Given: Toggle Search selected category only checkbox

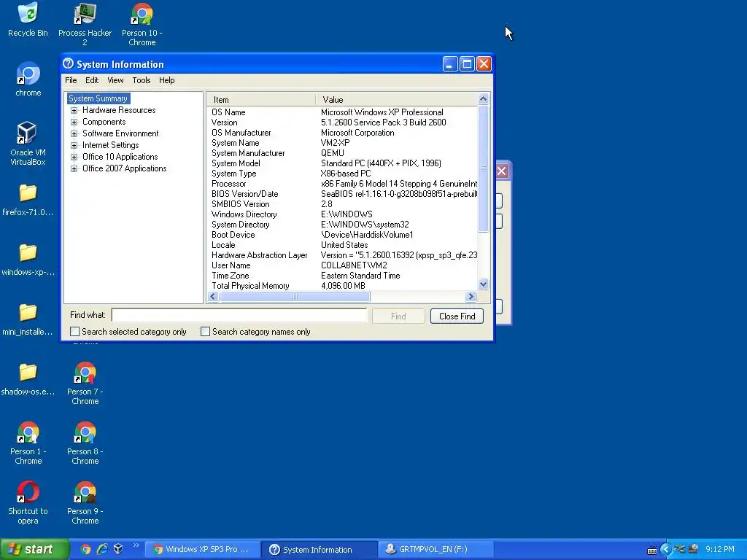Looking at the screenshot, I should point(75,332).
